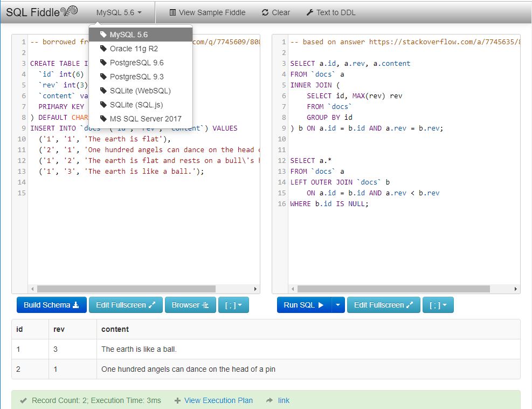This screenshot has width=532, height=409.
Task: Click the Record Count status text
Action: point(96,400)
